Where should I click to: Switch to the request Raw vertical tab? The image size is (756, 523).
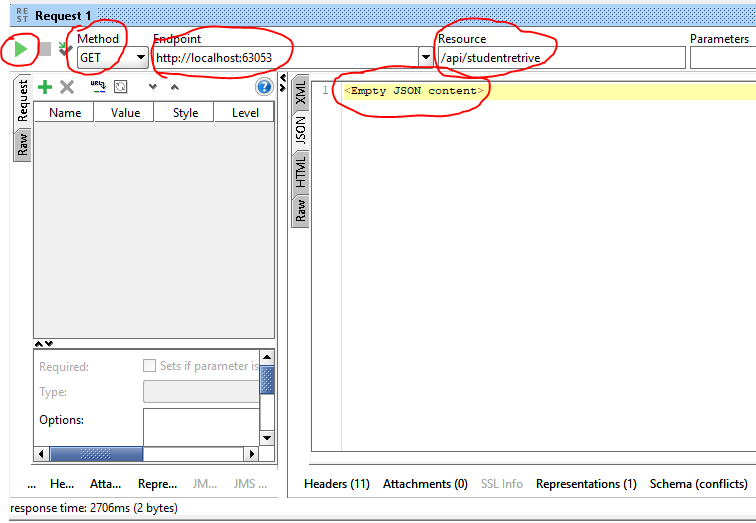click(23, 145)
